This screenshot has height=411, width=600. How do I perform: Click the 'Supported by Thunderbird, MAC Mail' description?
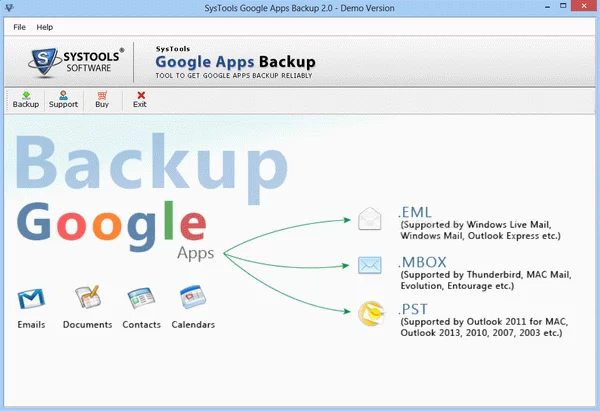(x=486, y=280)
